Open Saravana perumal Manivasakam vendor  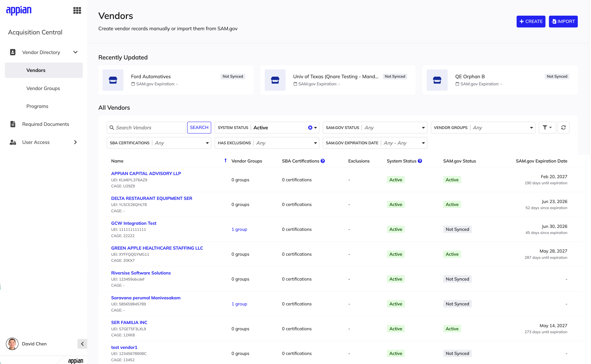pos(146,298)
